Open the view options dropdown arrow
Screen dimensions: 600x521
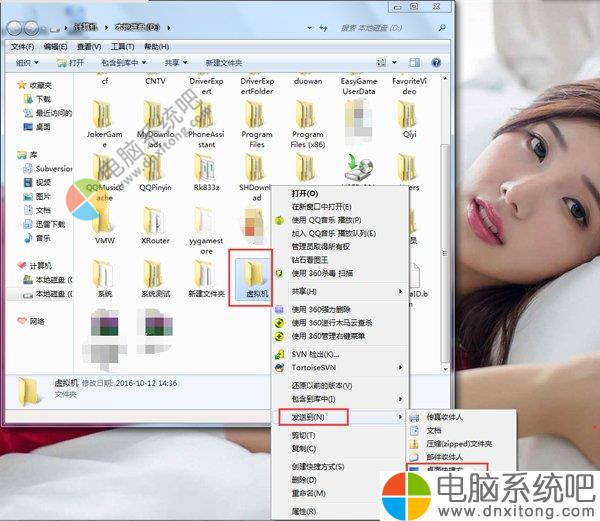point(394,62)
